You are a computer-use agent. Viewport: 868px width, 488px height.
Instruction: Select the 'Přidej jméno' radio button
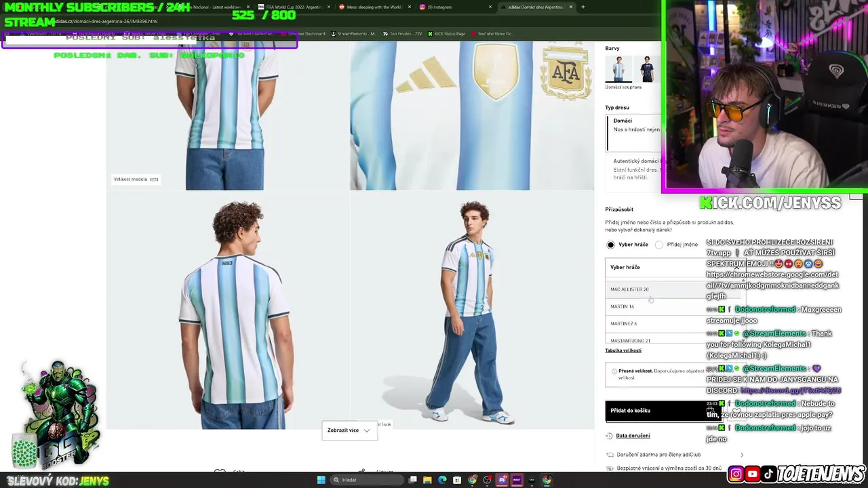(659, 245)
